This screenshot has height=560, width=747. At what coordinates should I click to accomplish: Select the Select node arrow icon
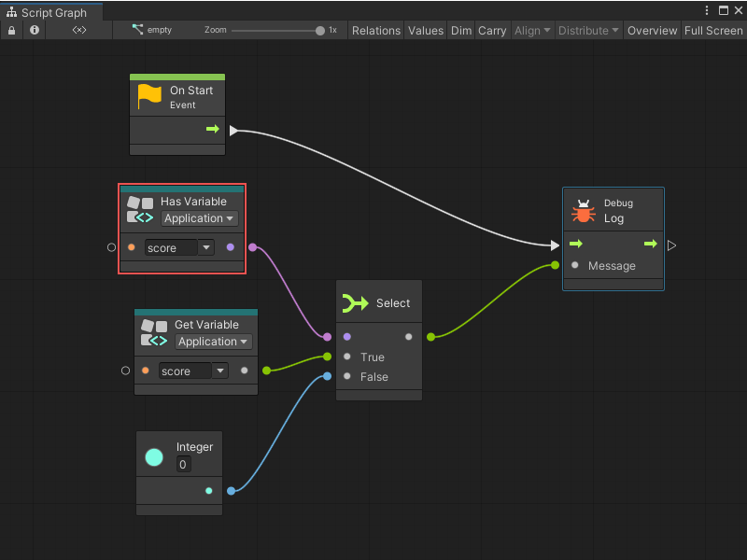353,302
